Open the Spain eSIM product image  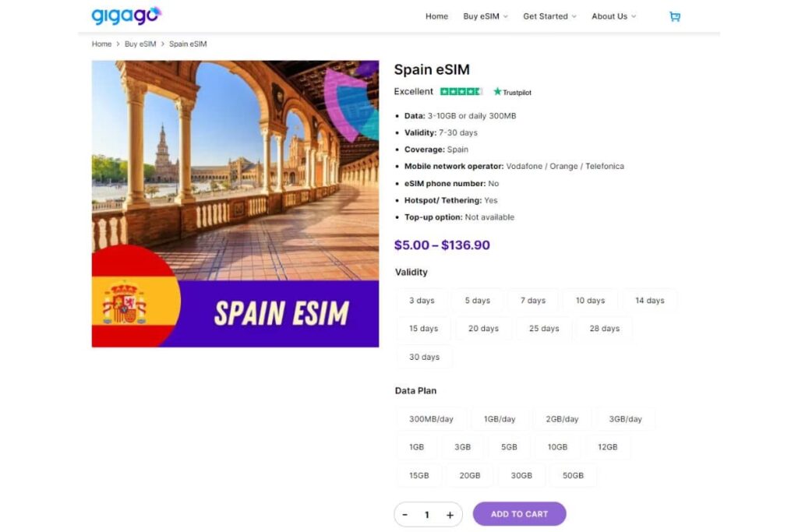[x=235, y=204]
